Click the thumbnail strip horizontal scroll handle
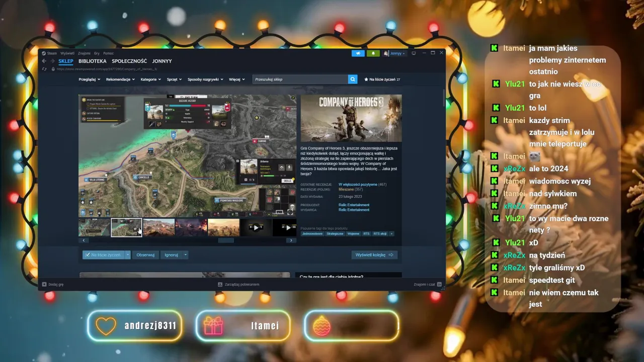 [x=226, y=240]
